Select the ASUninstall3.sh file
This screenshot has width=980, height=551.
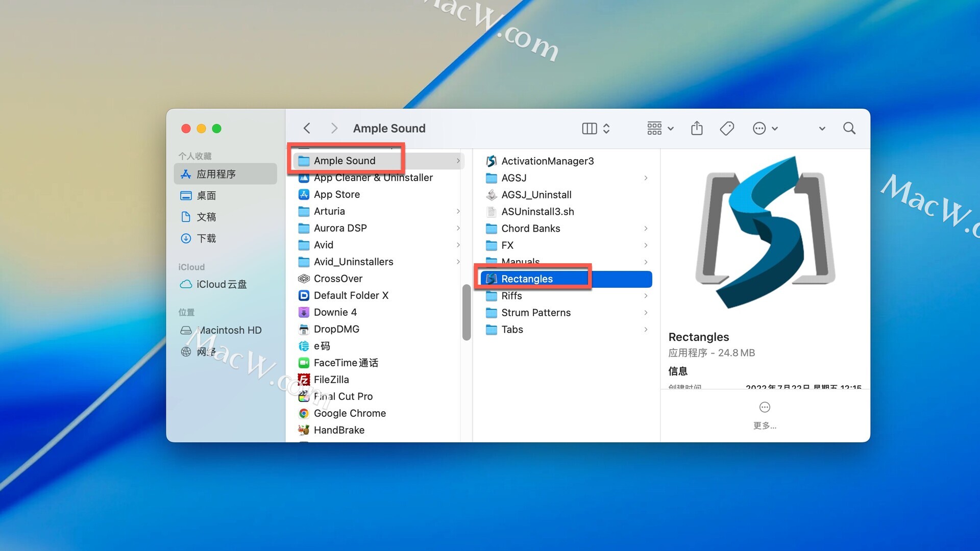tap(566, 212)
